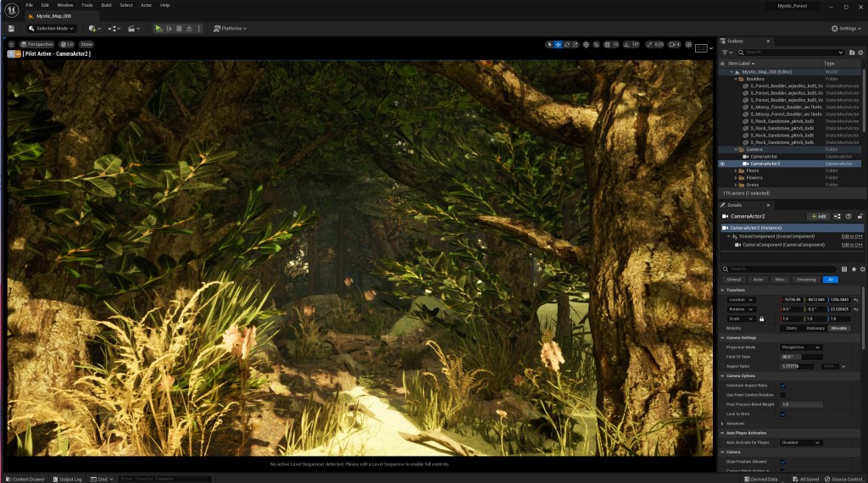868x483 pixels.
Task: Click the Add component button
Action: tap(817, 216)
